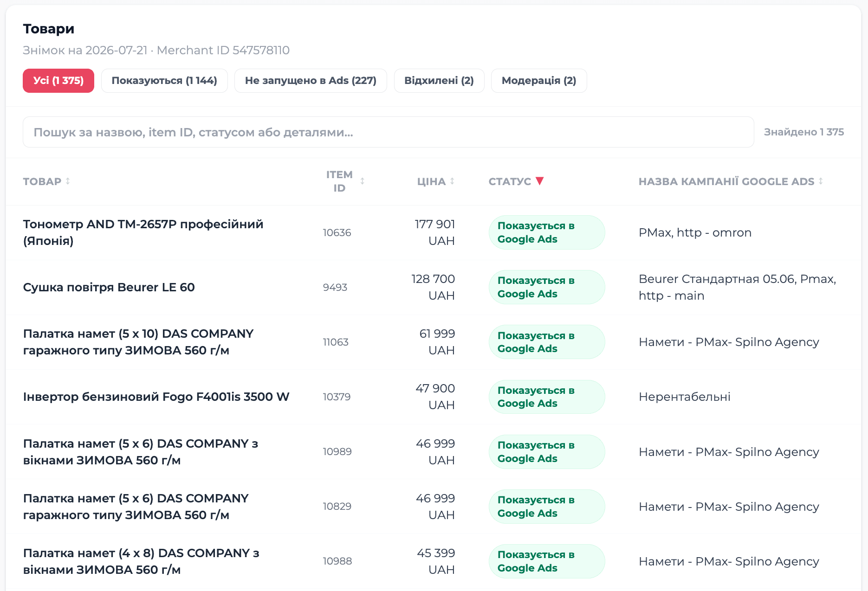This screenshot has height=591, width=868.
Task: Click status badge in Сушка повітря Beurer row
Action: click(x=547, y=287)
